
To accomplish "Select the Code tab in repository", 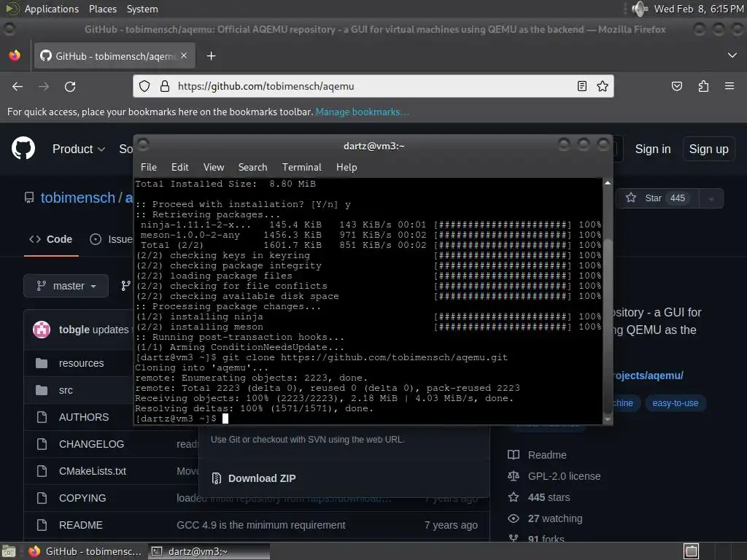I will [51, 239].
